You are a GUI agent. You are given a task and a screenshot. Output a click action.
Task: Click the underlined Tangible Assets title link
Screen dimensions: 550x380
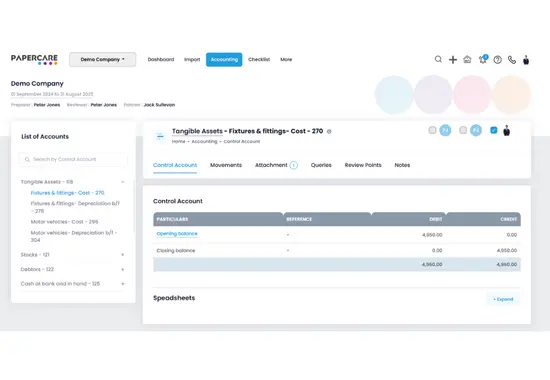coord(197,131)
